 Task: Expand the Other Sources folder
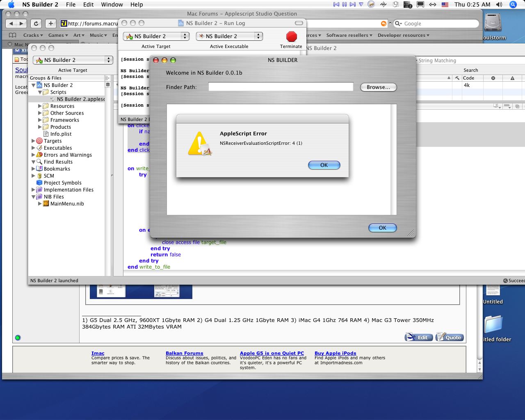pos(40,113)
